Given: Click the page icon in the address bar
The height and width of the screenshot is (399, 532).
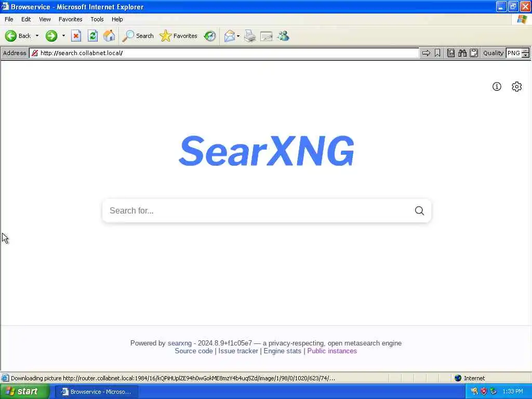Looking at the screenshot, I should click(34, 53).
